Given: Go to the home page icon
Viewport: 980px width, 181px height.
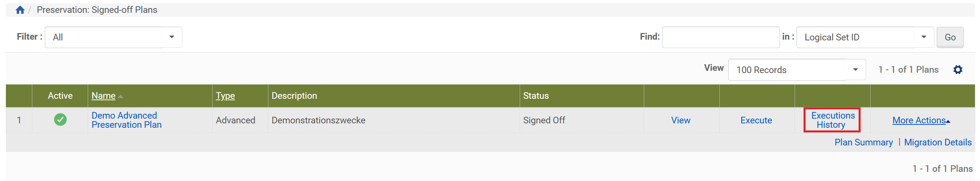Looking at the screenshot, I should tap(20, 10).
